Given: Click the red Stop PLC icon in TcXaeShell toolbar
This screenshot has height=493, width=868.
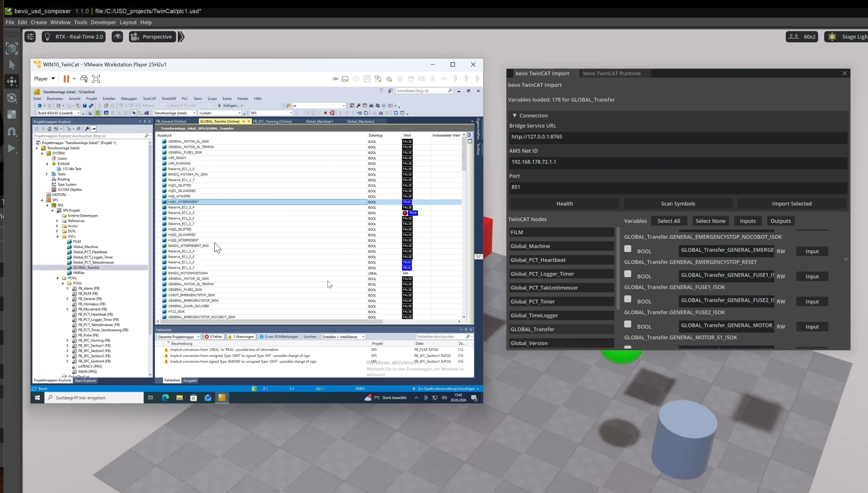Looking at the screenshot, I should [325, 113].
